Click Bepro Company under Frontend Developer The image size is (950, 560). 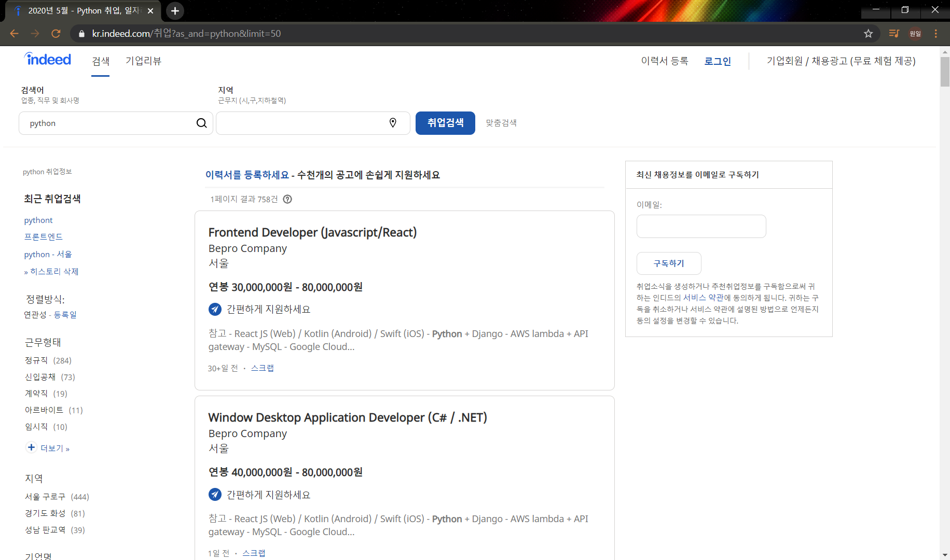click(x=247, y=248)
